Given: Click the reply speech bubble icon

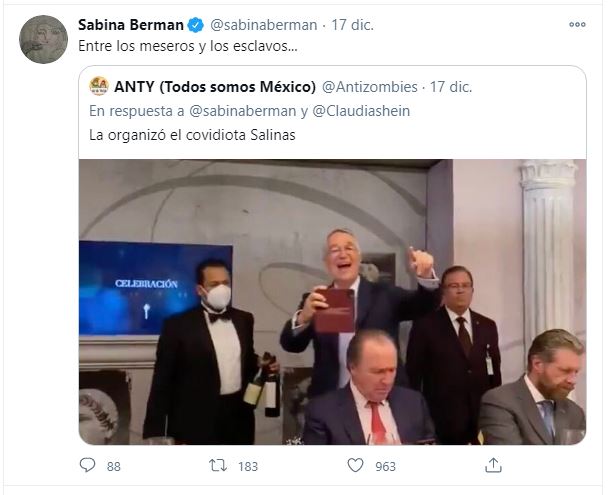Looking at the screenshot, I should click(x=87, y=465).
